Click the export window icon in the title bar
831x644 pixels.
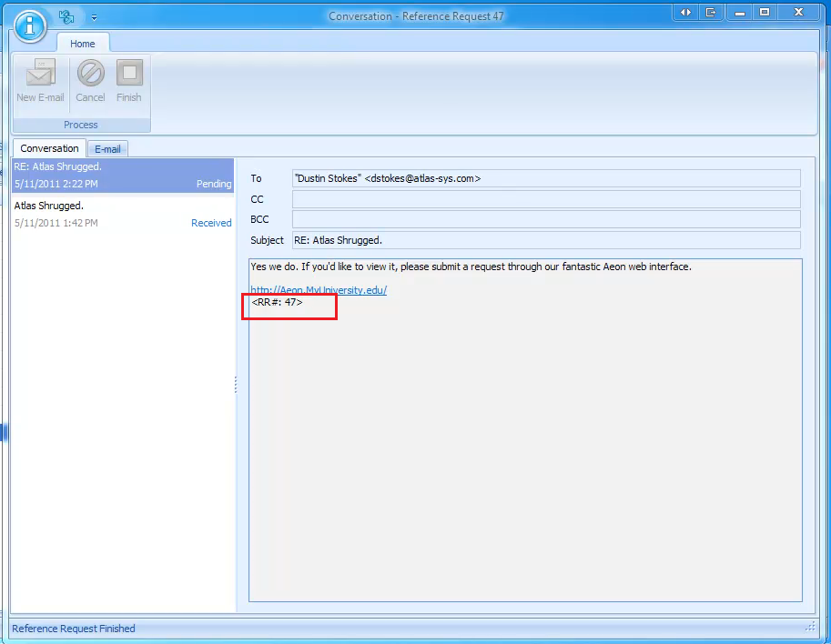710,13
